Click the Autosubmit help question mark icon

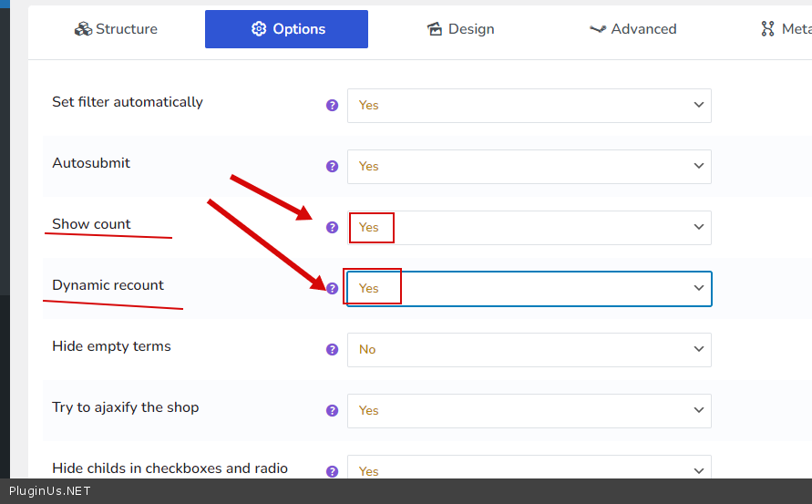tap(332, 166)
